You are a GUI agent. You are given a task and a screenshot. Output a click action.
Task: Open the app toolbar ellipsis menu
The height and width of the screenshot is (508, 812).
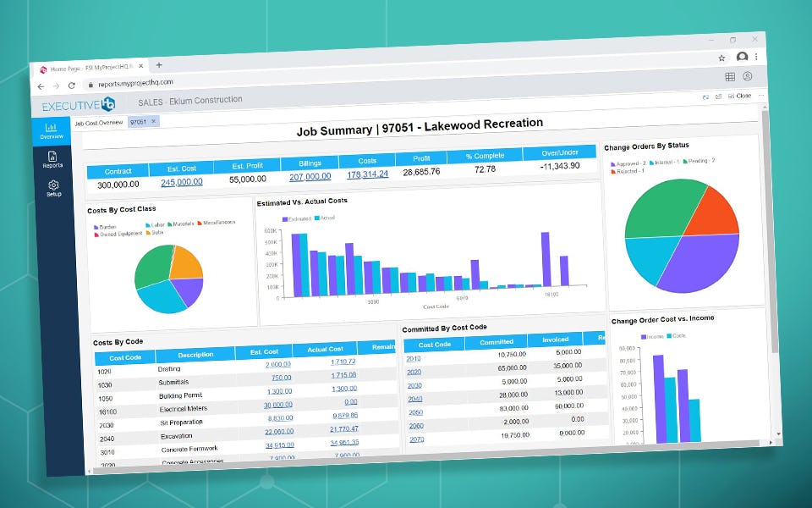tap(761, 96)
